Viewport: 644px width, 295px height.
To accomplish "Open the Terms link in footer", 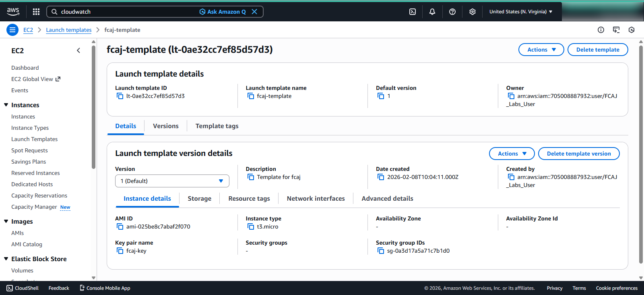I will coord(579,288).
